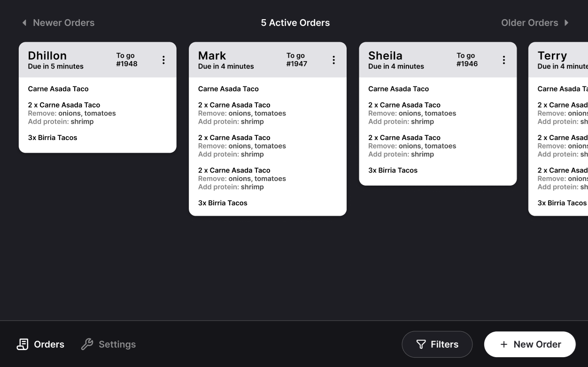Click 'Due in 4 minutes' on Sheila's order
Viewport: 588px width, 367px height.
point(396,66)
